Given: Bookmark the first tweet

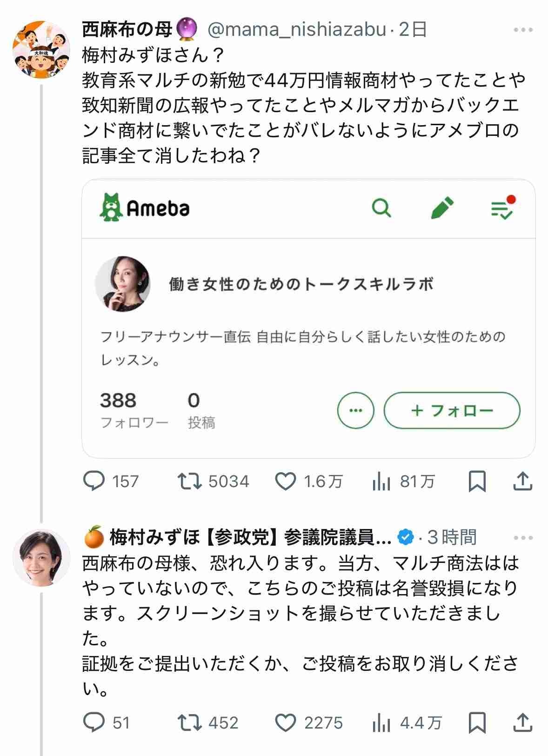Looking at the screenshot, I should point(477,481).
